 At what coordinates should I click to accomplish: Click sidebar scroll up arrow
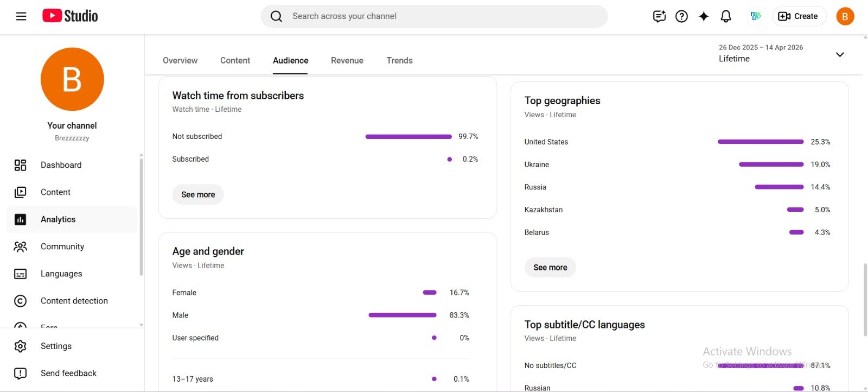(141, 155)
